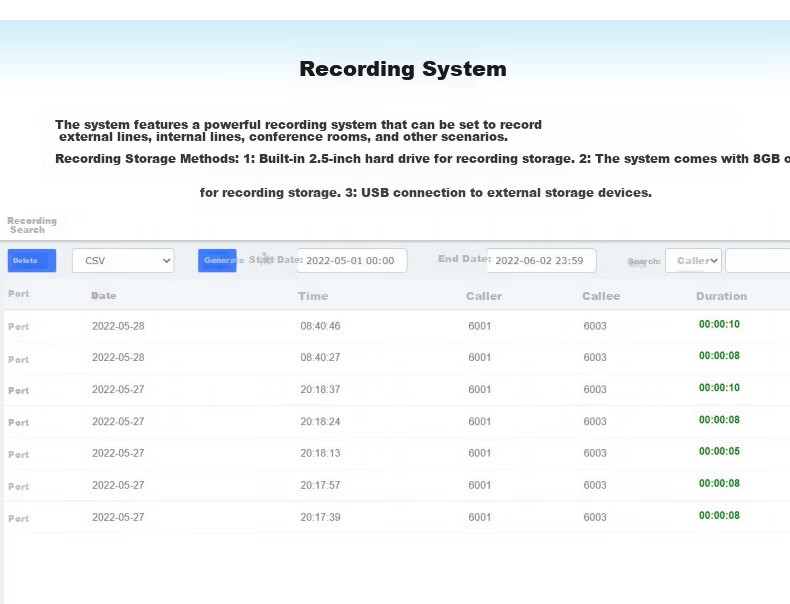Click Port cell in the 20:17:39 row
Viewport: 790px width, 604px height.
[19, 518]
